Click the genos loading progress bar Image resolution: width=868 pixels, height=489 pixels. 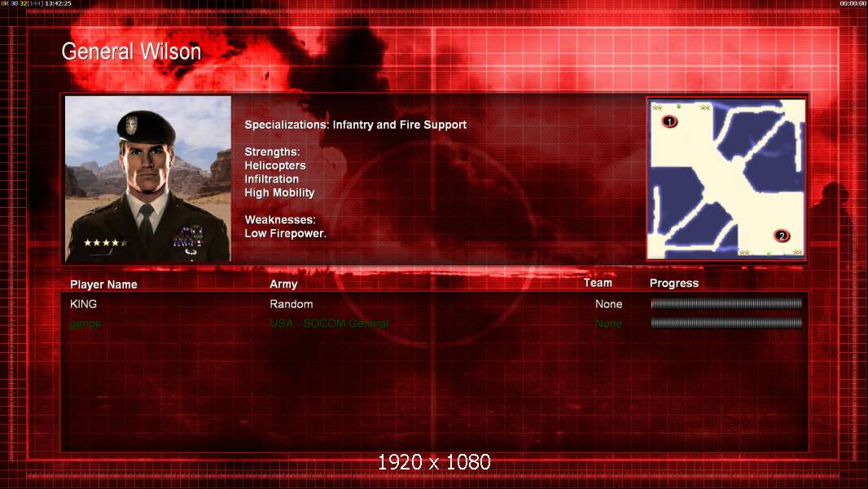click(726, 323)
